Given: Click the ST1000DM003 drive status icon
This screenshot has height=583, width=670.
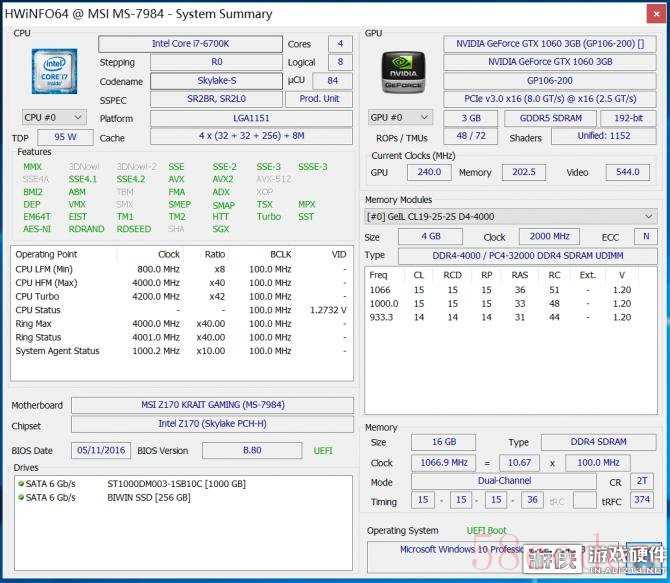Looking at the screenshot, I should click(21, 483).
